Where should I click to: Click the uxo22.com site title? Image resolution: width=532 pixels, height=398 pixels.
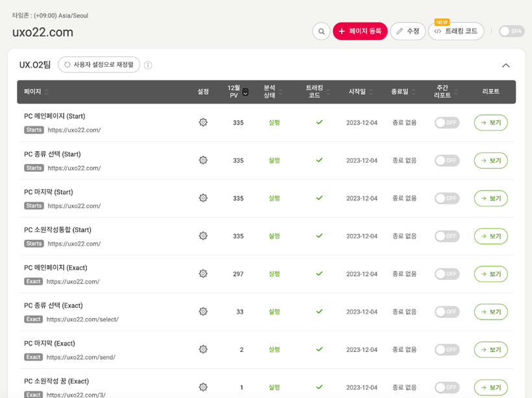tap(43, 32)
